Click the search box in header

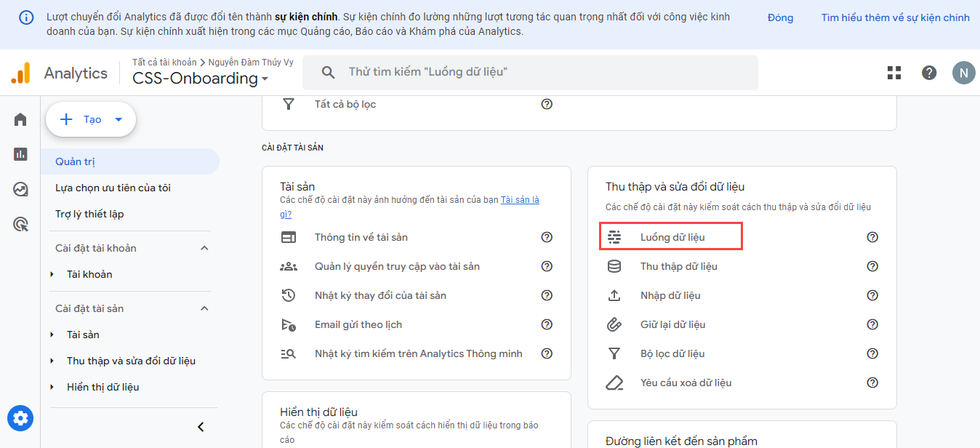pyautogui.click(x=531, y=72)
